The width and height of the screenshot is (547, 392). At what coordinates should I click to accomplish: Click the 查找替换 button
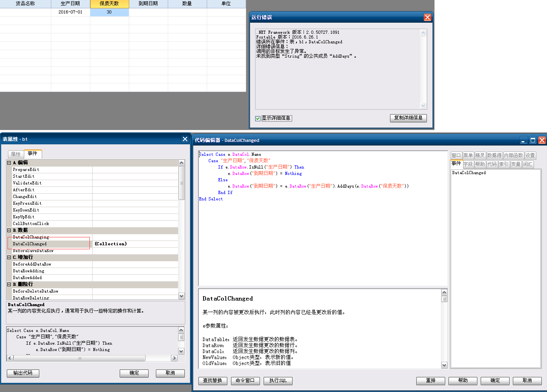tap(213, 381)
